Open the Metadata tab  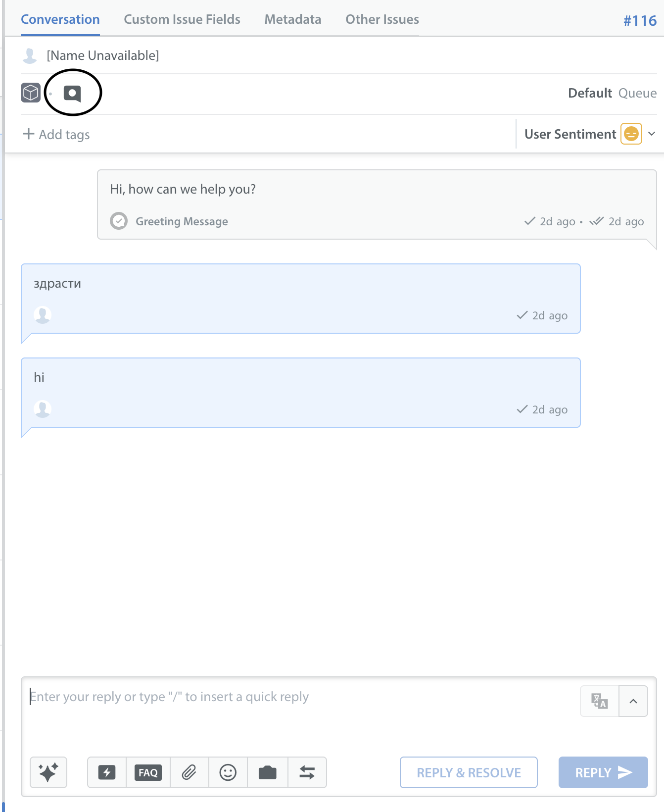[x=293, y=19]
